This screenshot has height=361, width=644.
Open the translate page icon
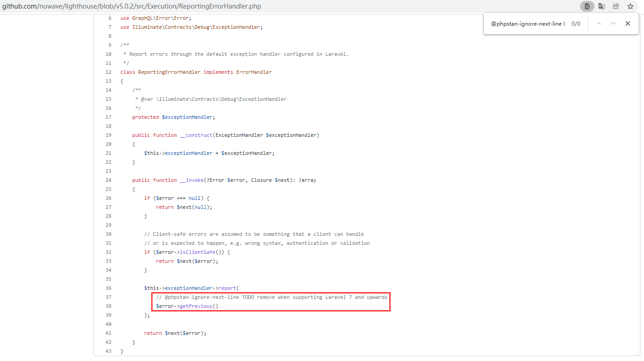(x=601, y=6)
